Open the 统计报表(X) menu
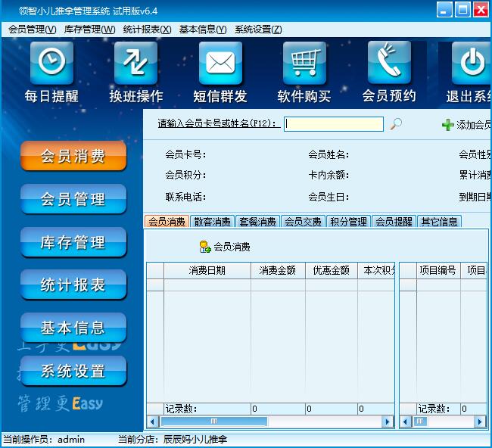This screenshot has height=448, width=492. tap(147, 30)
